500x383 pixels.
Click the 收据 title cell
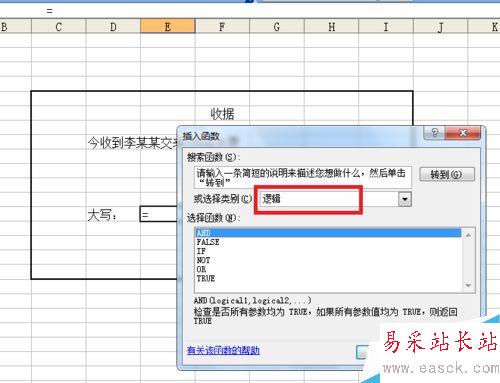coord(222,114)
